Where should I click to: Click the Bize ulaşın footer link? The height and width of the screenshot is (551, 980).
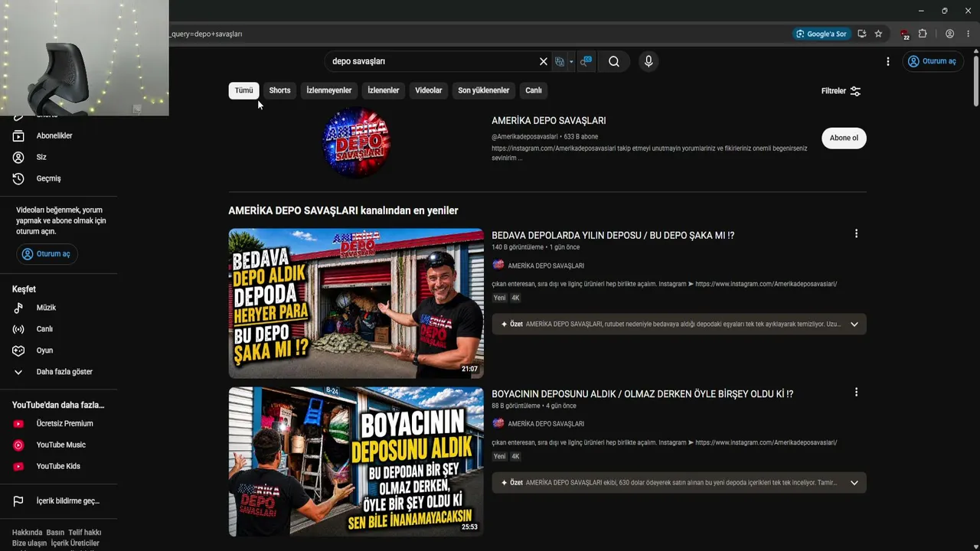[30, 543]
